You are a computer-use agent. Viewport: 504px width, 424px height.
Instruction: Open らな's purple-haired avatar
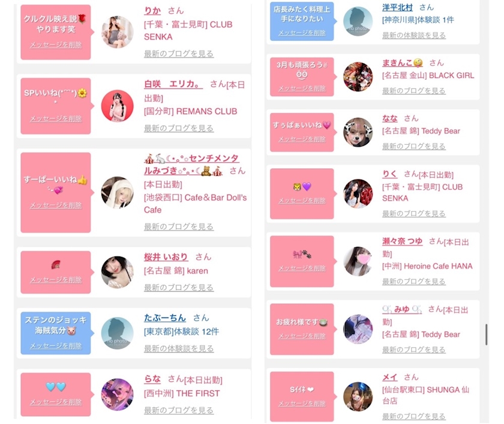118,395
